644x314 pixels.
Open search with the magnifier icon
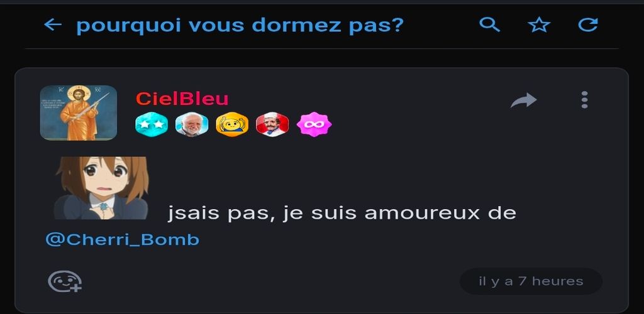coord(489,25)
